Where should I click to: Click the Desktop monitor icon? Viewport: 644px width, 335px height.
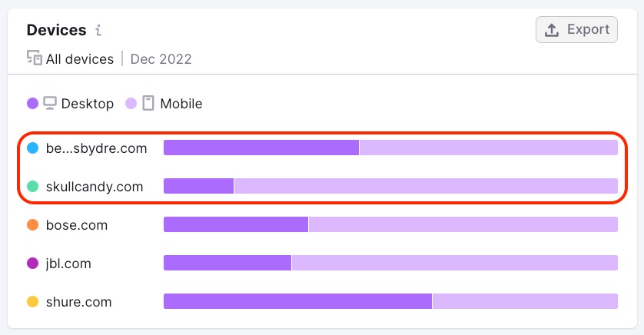(50, 103)
